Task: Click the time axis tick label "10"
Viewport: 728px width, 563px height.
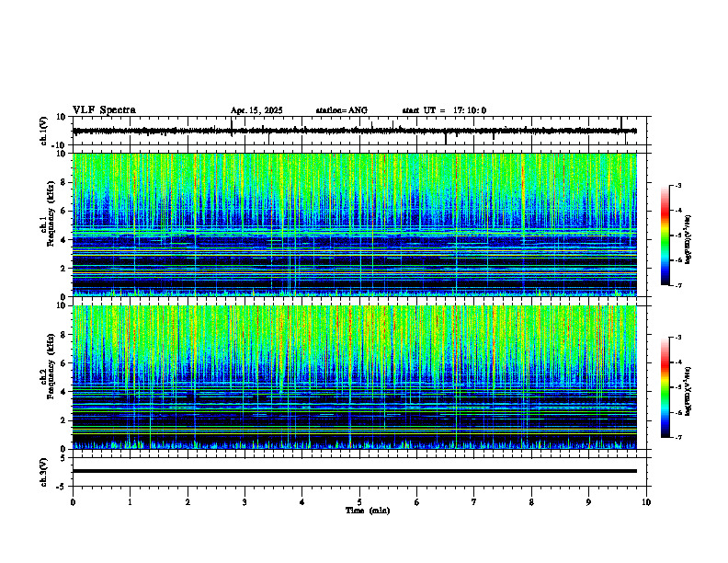Action: (646, 502)
